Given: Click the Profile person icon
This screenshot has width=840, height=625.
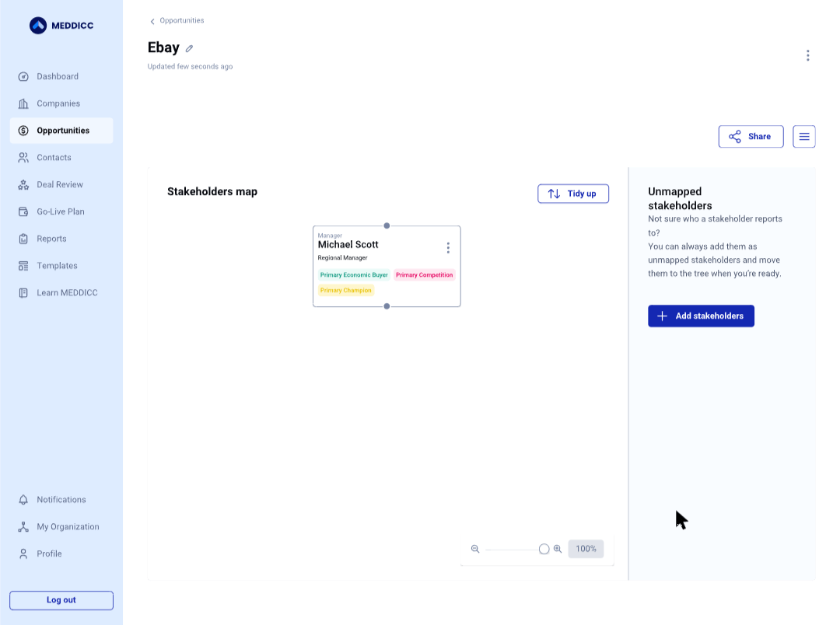Looking at the screenshot, I should pyautogui.click(x=23, y=553).
